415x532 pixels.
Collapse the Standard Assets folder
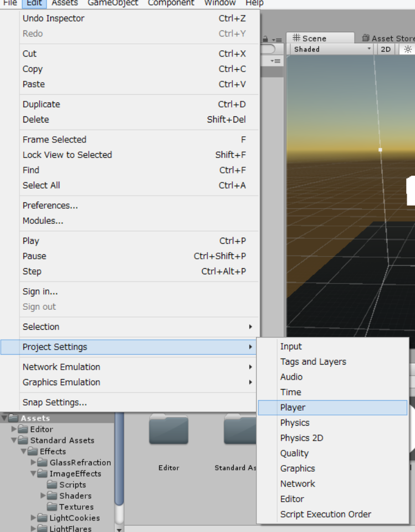[14, 441]
